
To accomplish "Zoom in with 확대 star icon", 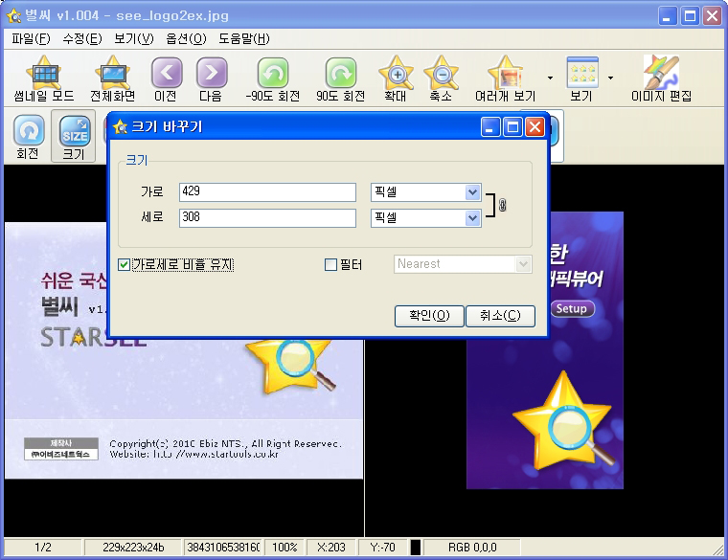I will pos(396,78).
